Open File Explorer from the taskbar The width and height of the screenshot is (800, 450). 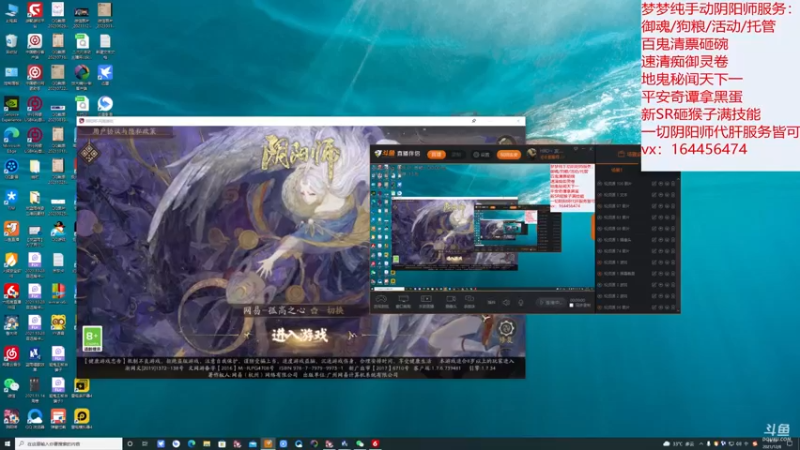click(x=207, y=444)
